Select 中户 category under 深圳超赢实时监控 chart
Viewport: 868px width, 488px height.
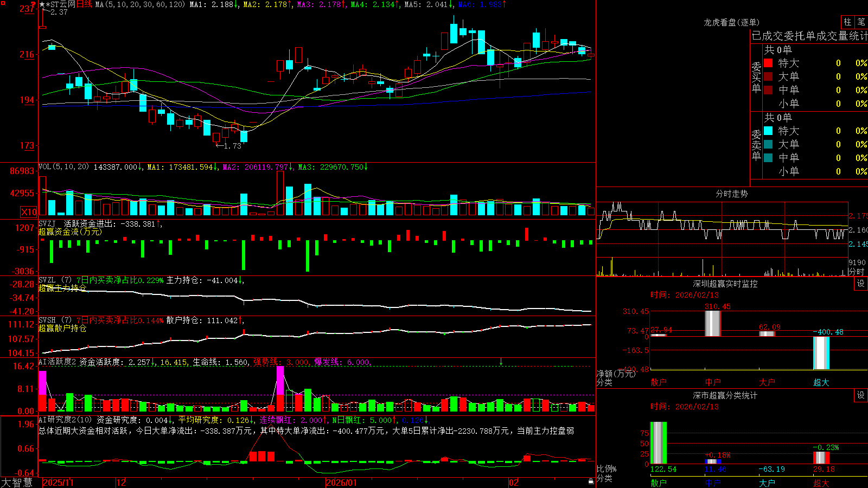click(x=713, y=382)
